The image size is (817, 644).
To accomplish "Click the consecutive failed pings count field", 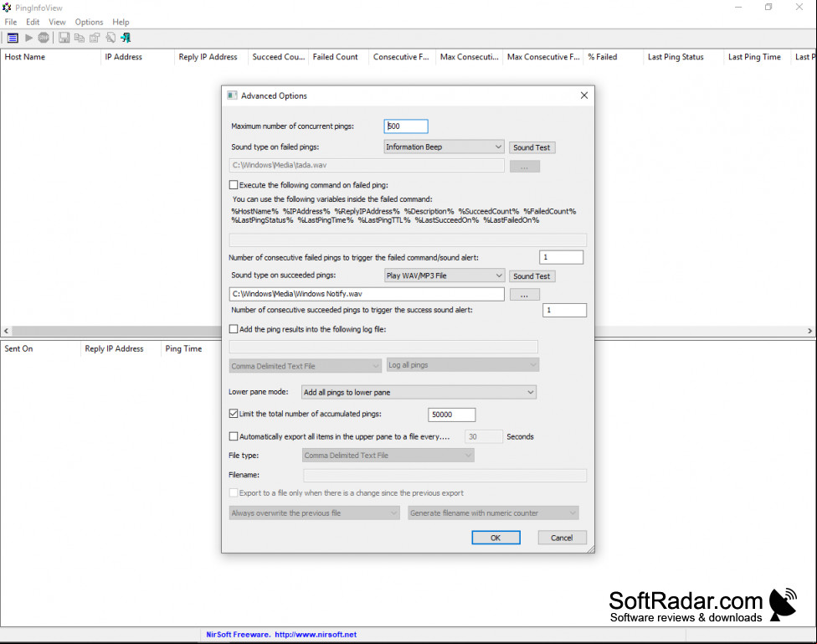I will (561, 257).
